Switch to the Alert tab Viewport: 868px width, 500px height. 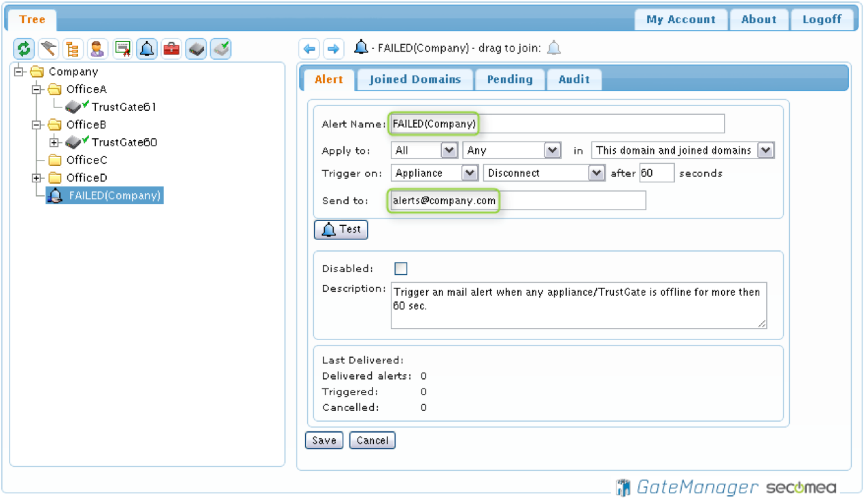pos(329,80)
